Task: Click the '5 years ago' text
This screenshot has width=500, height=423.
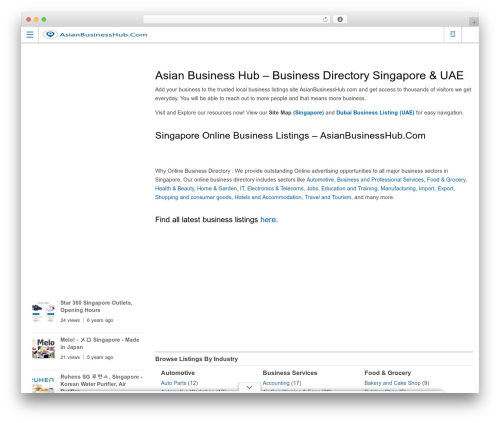Action: [x=100, y=357]
